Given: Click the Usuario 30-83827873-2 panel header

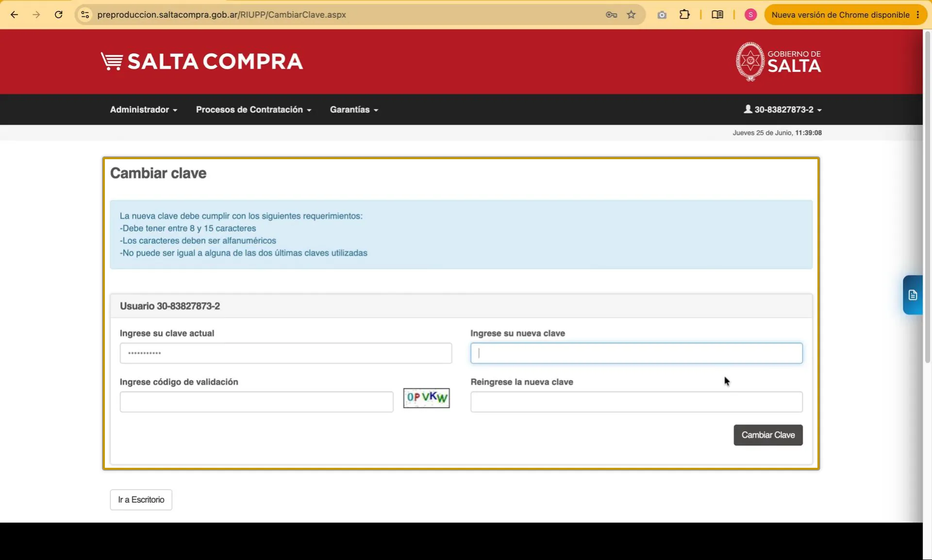Looking at the screenshot, I should [x=461, y=306].
